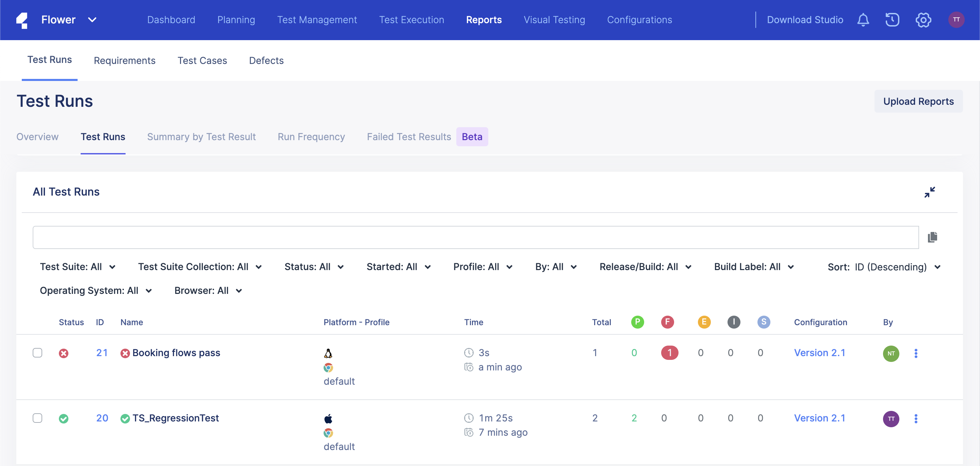980x466 pixels.
Task: Expand the Flower project dropdown
Action: [x=92, y=20]
